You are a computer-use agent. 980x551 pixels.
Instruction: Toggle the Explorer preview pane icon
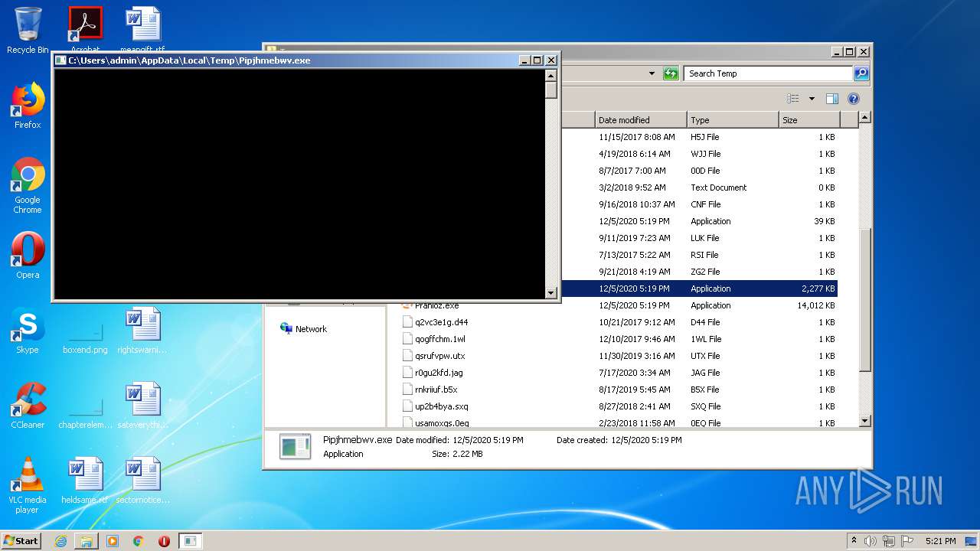pyautogui.click(x=832, y=99)
